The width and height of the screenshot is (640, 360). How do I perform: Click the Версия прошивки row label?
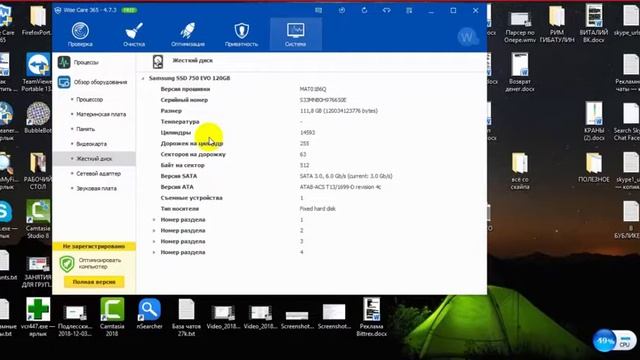click(x=185, y=89)
